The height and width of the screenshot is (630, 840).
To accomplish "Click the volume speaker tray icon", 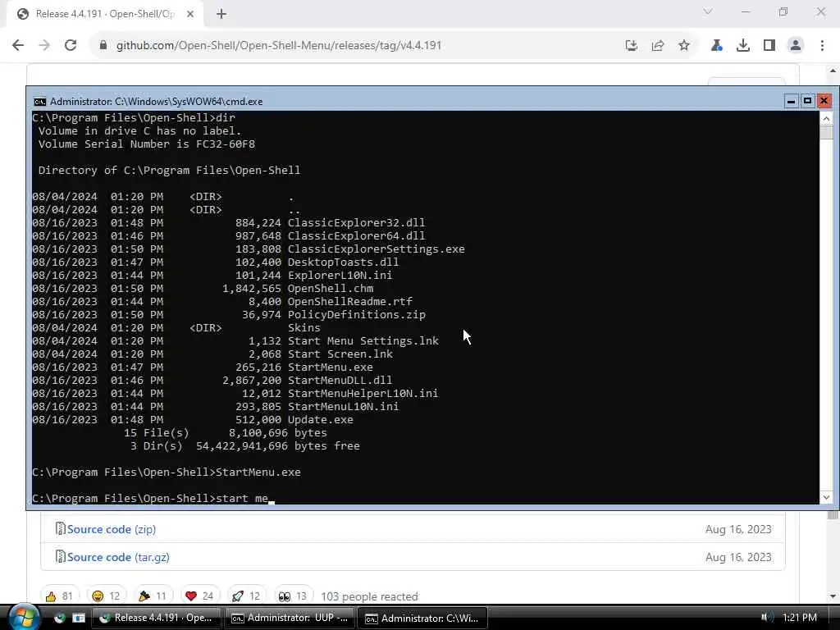I will [x=767, y=618].
